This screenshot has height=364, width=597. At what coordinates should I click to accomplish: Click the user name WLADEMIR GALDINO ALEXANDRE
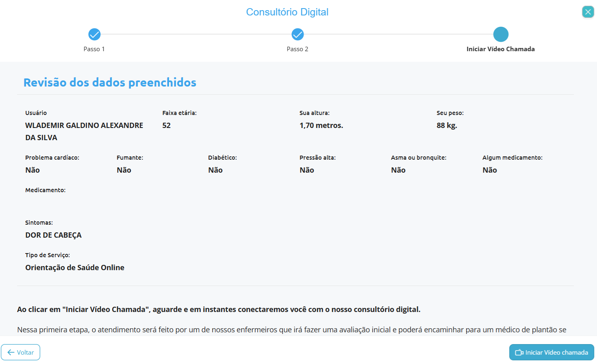pos(84,126)
